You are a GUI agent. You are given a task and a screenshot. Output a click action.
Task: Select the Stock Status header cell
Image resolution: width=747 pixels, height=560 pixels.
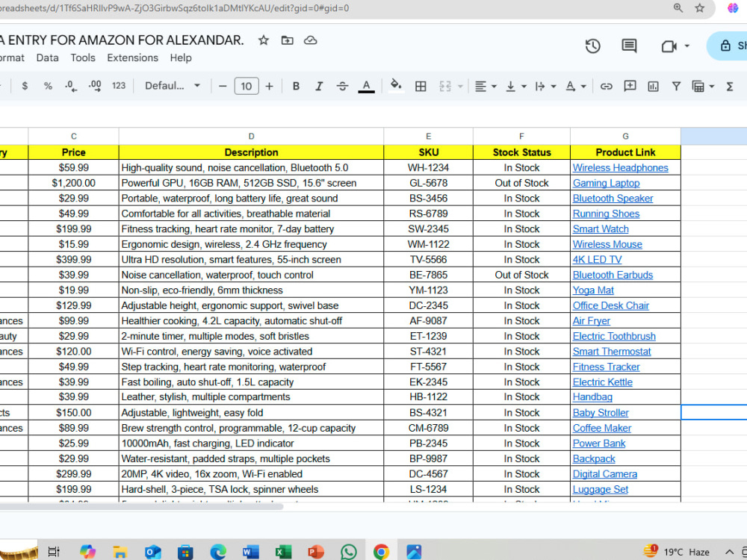521,152
